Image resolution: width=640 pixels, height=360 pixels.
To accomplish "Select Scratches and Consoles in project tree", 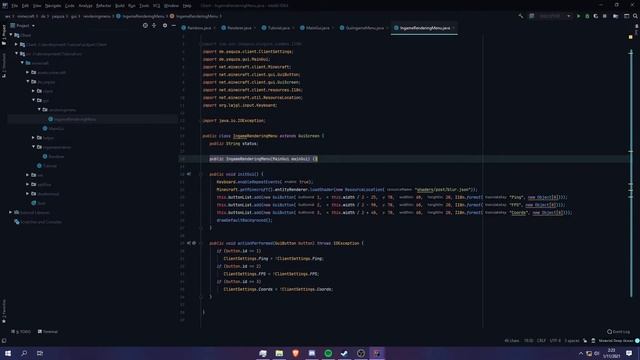I will coord(38,222).
